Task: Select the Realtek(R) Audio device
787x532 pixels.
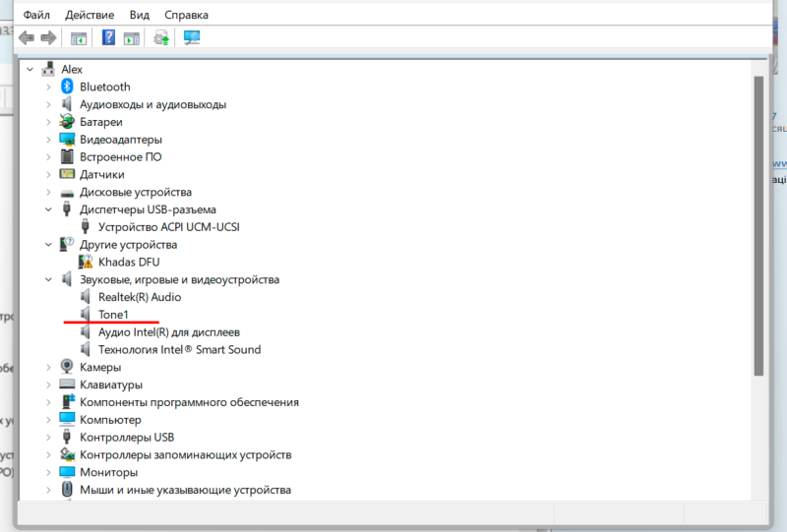Action: (x=139, y=297)
